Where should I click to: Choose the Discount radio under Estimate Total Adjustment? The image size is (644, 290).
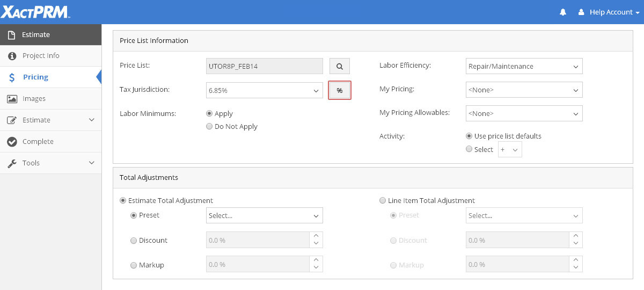pyautogui.click(x=134, y=241)
